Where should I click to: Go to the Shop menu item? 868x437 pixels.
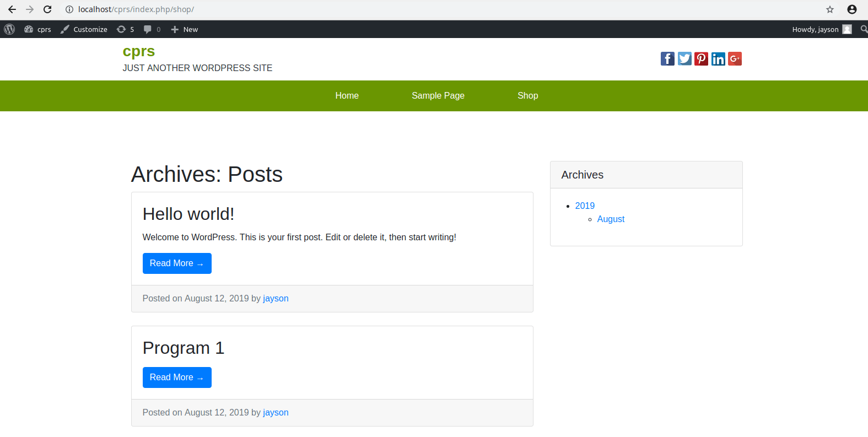point(527,96)
